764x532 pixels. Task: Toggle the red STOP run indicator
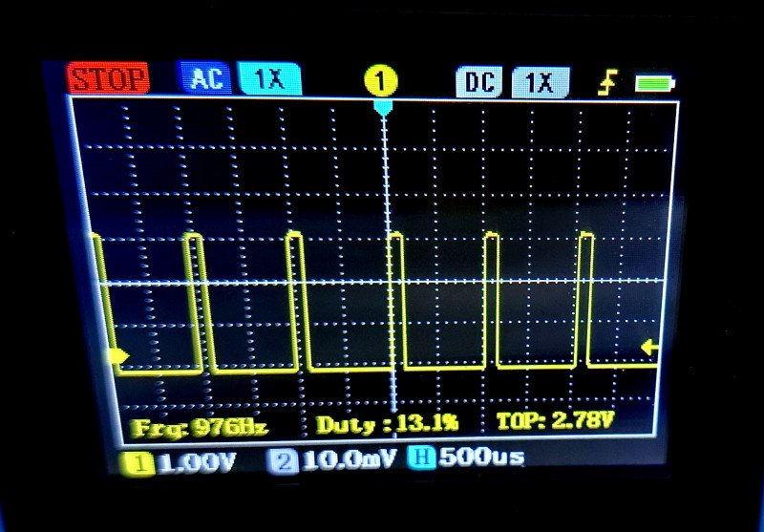tap(109, 78)
